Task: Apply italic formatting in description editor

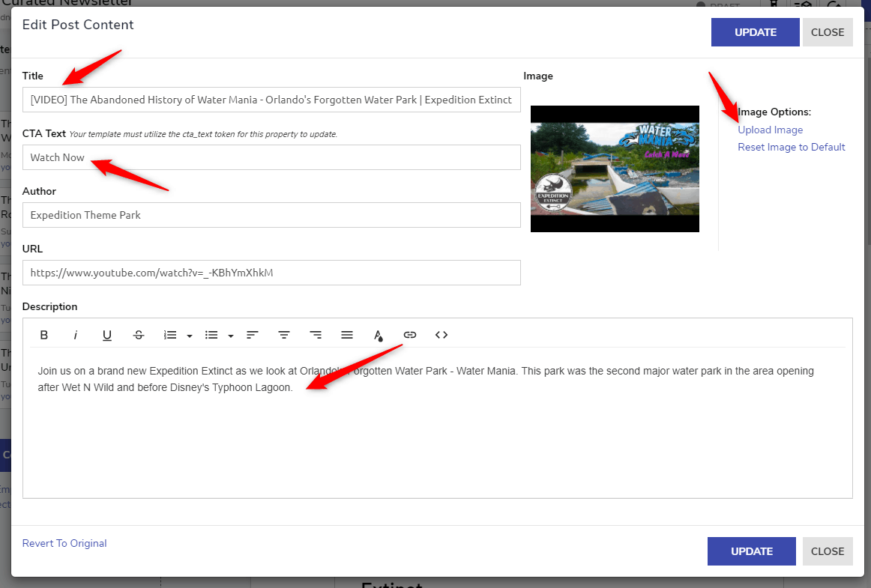Action: coord(76,335)
